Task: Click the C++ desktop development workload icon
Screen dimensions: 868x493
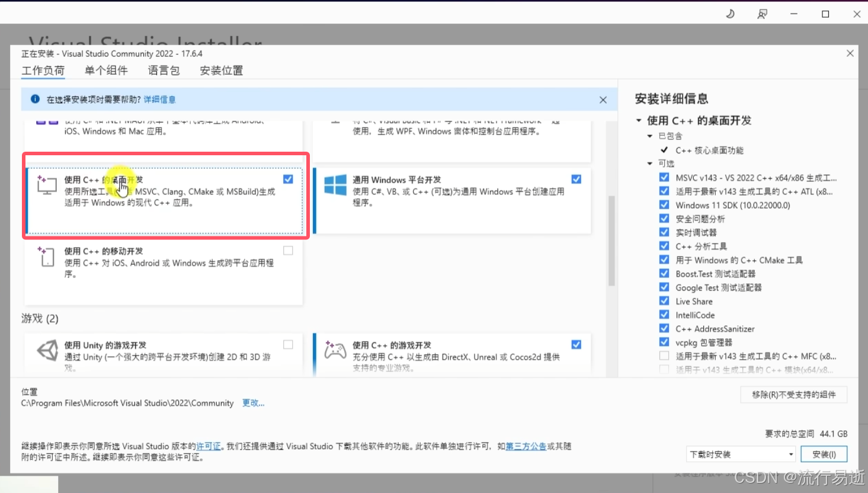Action: (x=47, y=185)
